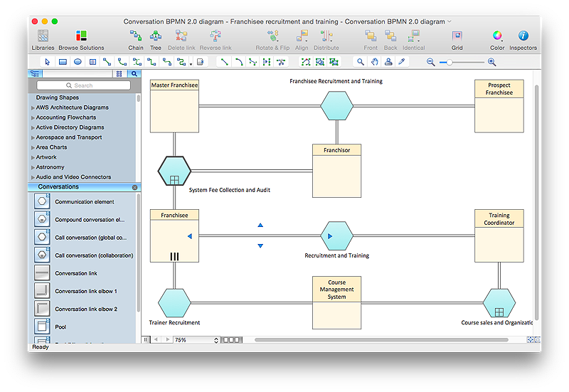Open Browse Solutions
Screen dimensions: 569x392
(81, 40)
